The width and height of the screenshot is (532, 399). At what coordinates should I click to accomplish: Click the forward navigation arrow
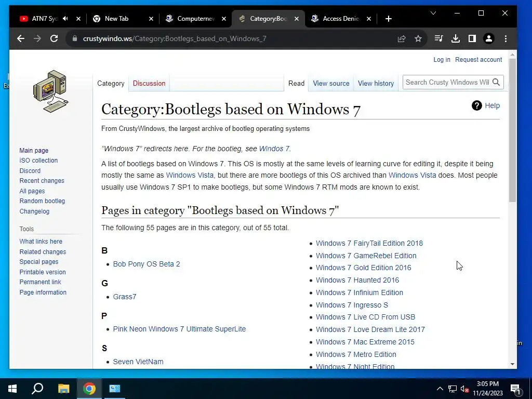point(37,38)
